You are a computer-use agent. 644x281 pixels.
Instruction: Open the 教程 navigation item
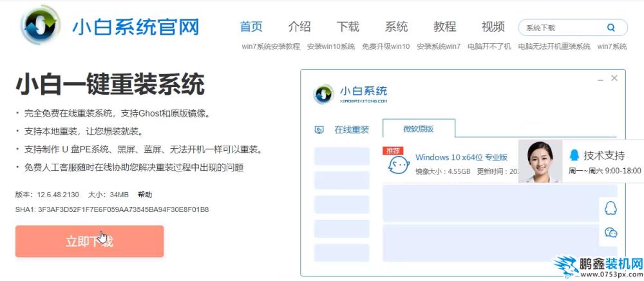(x=445, y=27)
